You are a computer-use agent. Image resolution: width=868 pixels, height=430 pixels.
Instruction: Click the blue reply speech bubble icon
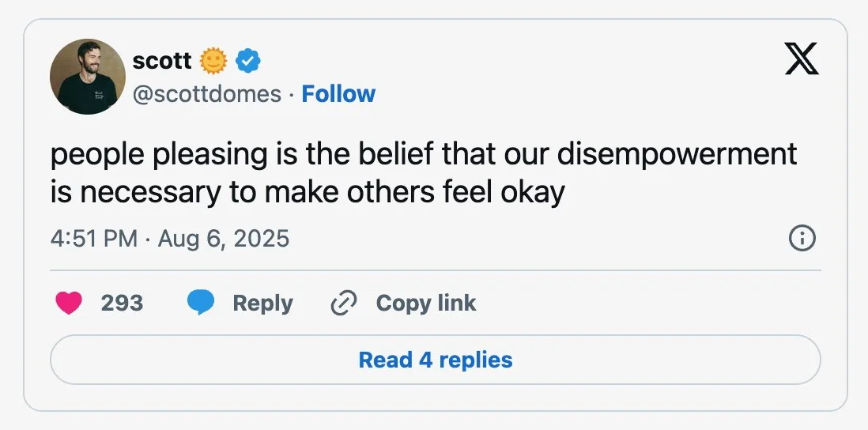(x=201, y=303)
